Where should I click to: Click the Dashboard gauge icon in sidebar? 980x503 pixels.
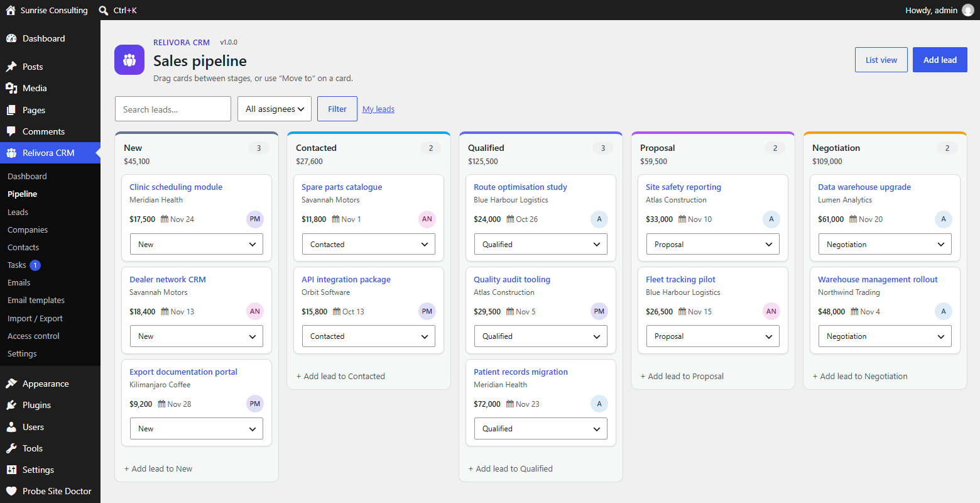(11, 38)
